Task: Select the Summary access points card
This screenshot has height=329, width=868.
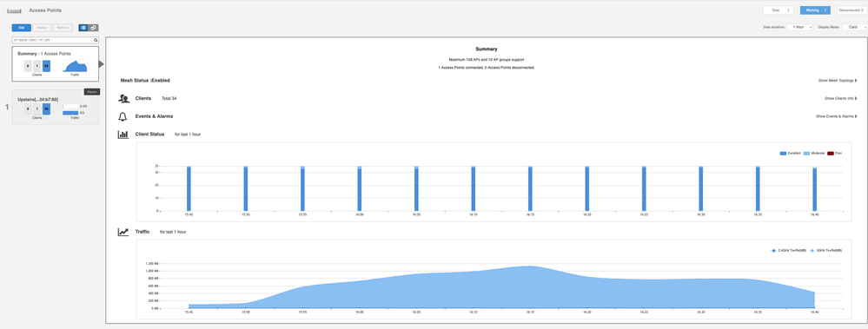Action: pyautogui.click(x=56, y=64)
